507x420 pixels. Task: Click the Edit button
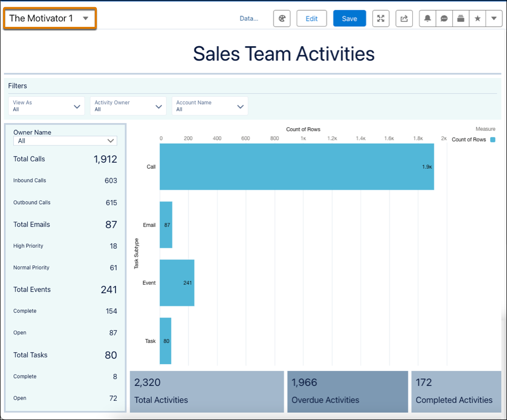coord(311,18)
